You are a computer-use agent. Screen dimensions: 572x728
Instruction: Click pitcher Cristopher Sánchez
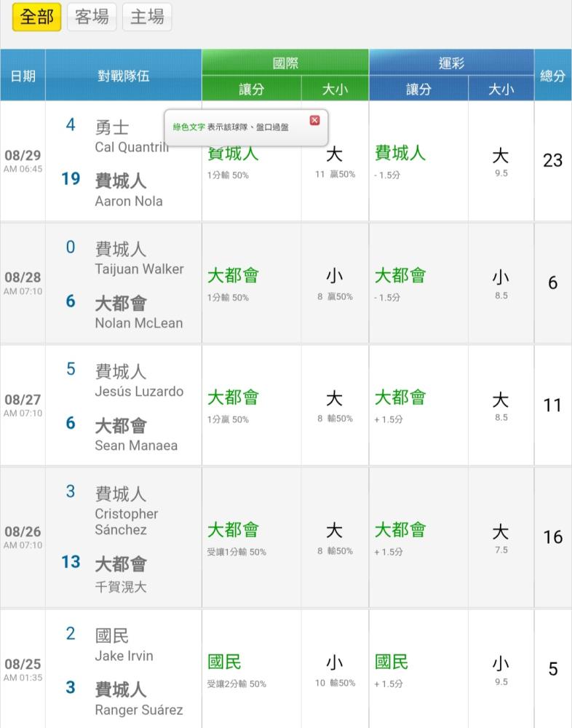[x=127, y=522]
